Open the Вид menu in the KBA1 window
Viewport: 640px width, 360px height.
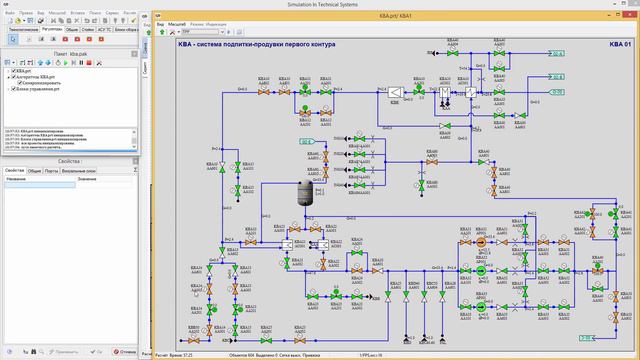pos(160,24)
